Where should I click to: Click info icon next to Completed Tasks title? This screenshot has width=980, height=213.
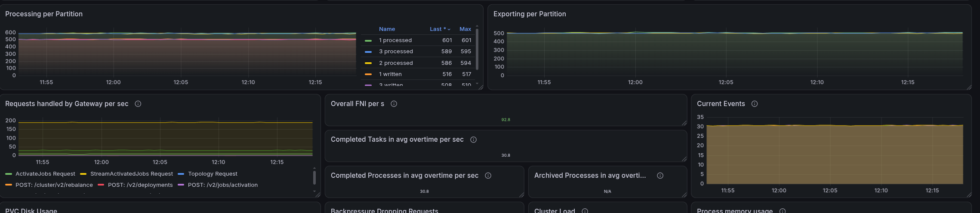point(473,140)
